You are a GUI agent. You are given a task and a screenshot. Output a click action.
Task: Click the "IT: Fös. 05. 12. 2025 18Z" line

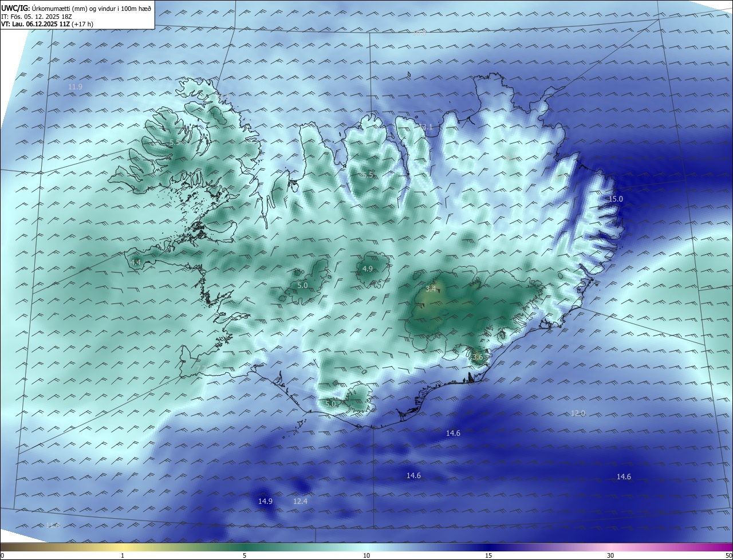click(x=36, y=17)
